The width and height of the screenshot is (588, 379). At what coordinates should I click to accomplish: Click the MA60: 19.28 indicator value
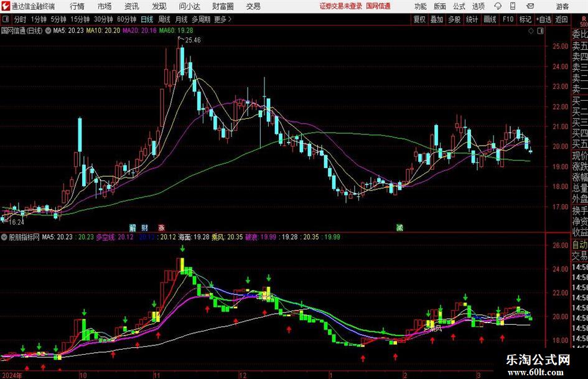(x=176, y=30)
